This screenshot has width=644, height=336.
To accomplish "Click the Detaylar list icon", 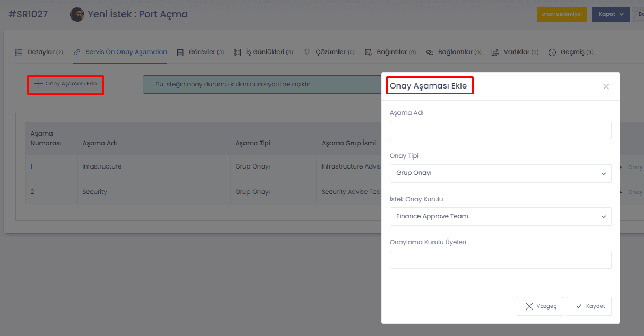I will (x=19, y=52).
